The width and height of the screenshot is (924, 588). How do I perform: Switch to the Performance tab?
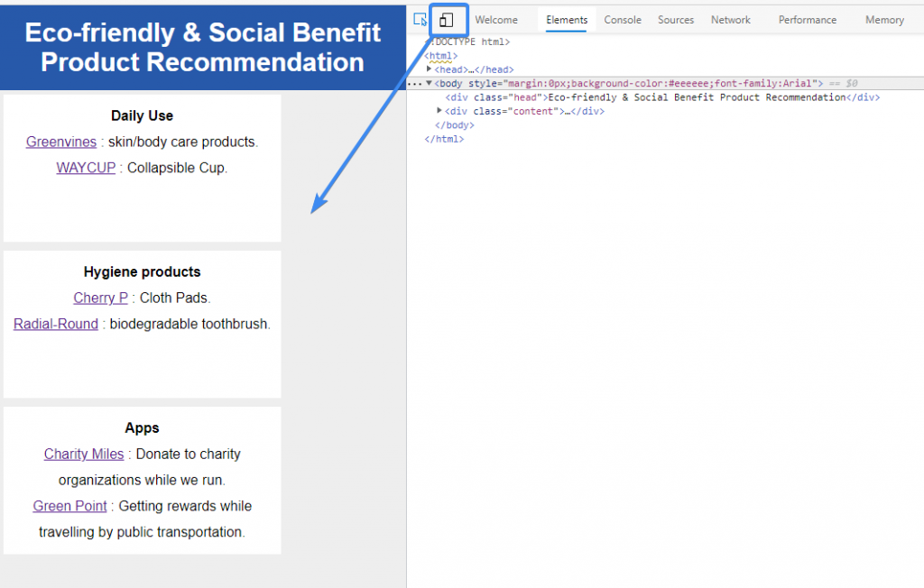pos(808,20)
